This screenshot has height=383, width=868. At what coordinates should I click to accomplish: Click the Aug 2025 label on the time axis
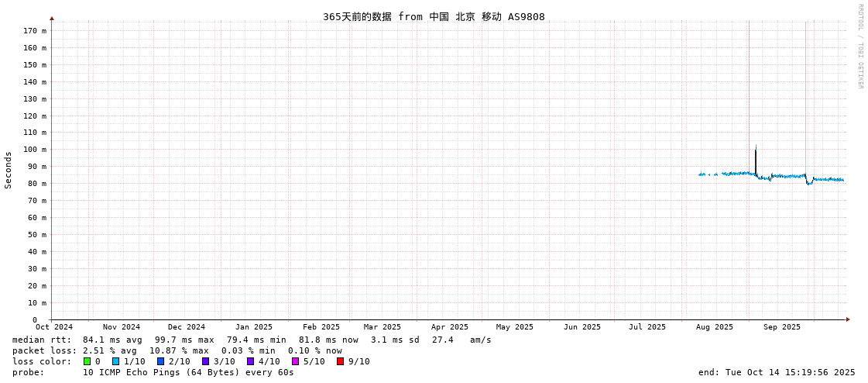[714, 327]
